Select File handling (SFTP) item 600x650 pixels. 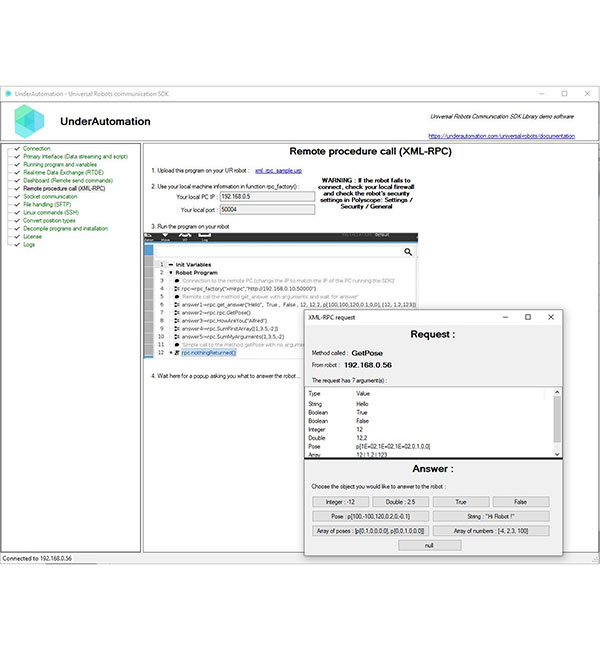(x=47, y=204)
